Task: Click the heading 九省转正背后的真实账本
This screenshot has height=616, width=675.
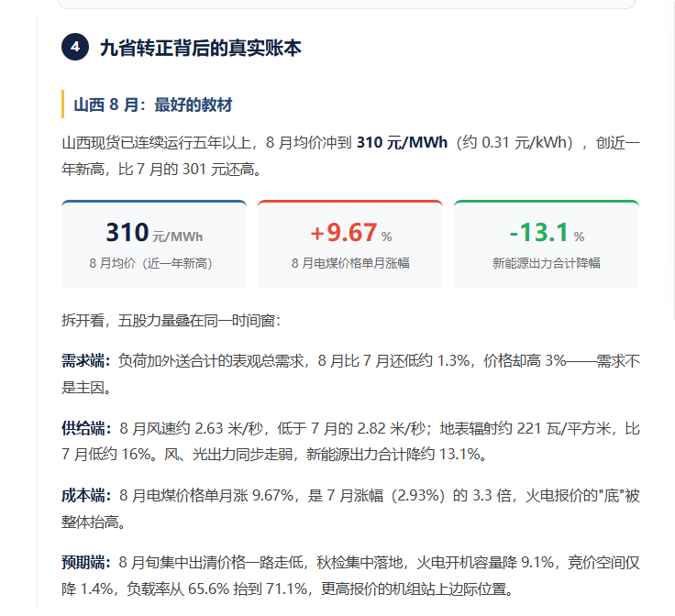Action: click(x=200, y=48)
